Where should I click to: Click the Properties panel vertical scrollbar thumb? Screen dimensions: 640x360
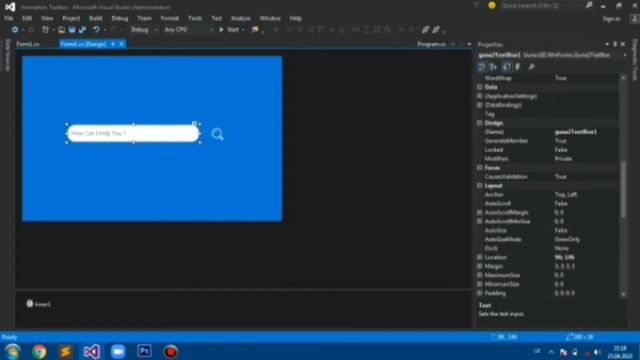click(x=623, y=189)
